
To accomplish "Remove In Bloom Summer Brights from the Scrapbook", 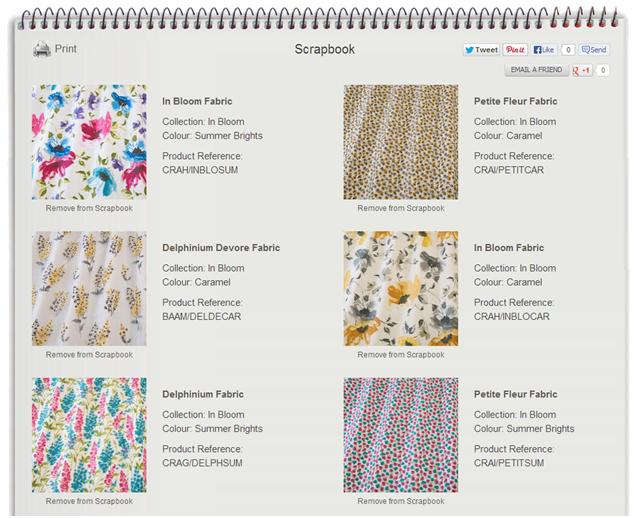I will click(89, 208).
